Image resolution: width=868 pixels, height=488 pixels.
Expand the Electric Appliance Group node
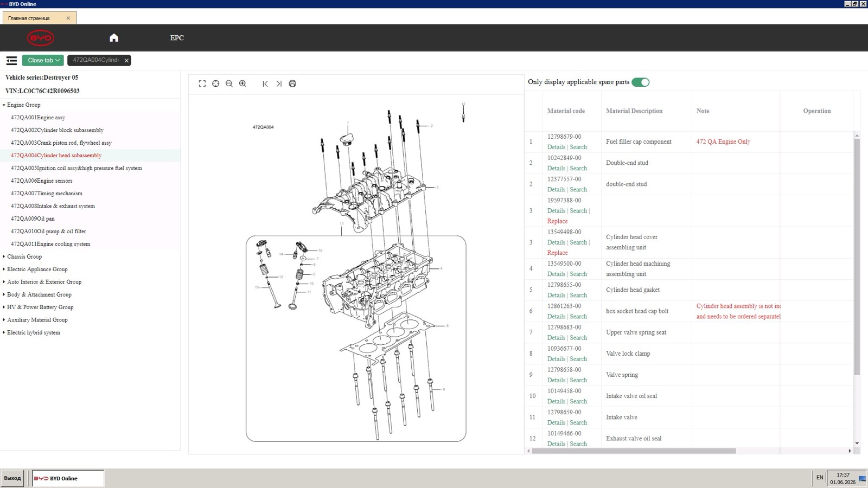coord(4,269)
